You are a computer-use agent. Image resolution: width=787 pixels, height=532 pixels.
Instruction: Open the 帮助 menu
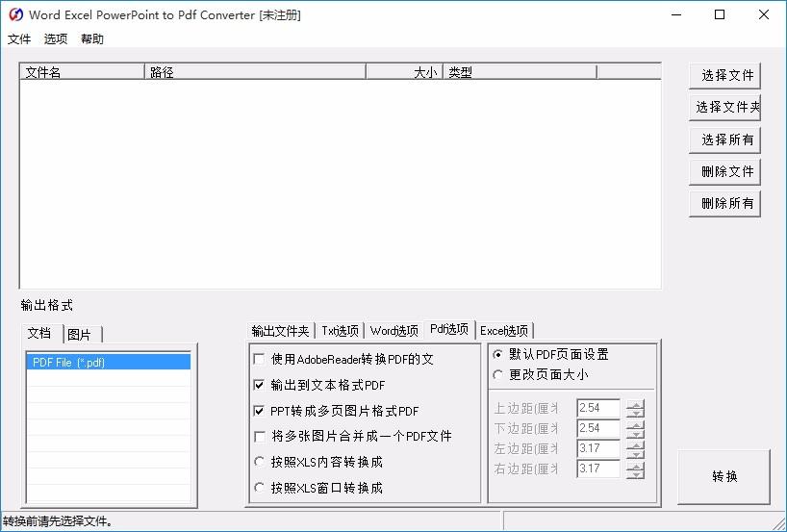click(92, 39)
